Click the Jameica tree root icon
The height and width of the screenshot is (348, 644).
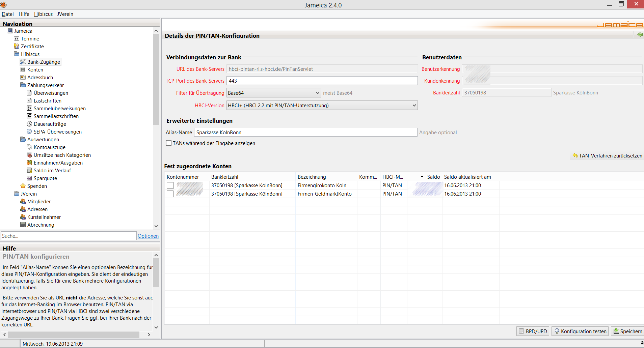pyautogui.click(x=10, y=31)
